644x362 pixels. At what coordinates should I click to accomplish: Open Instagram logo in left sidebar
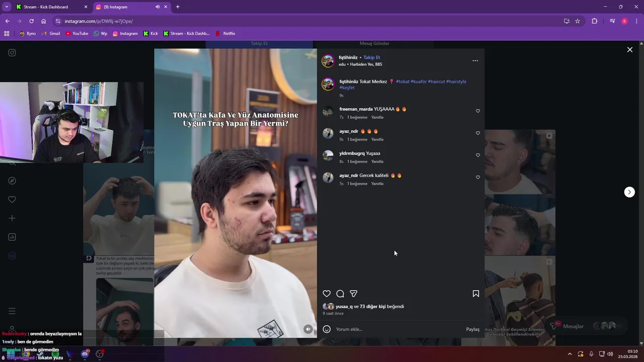click(x=12, y=53)
